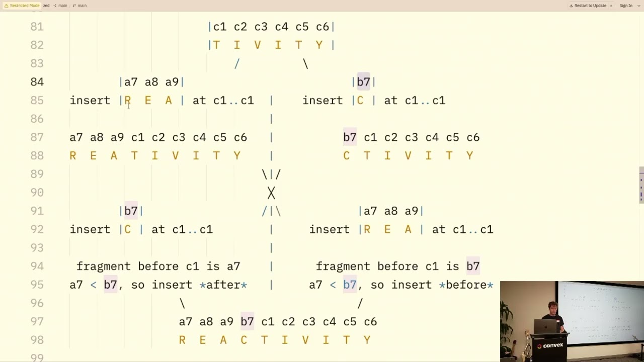Click line number 90 in the gutter
This screenshot has height=362, width=644.
[37, 193]
